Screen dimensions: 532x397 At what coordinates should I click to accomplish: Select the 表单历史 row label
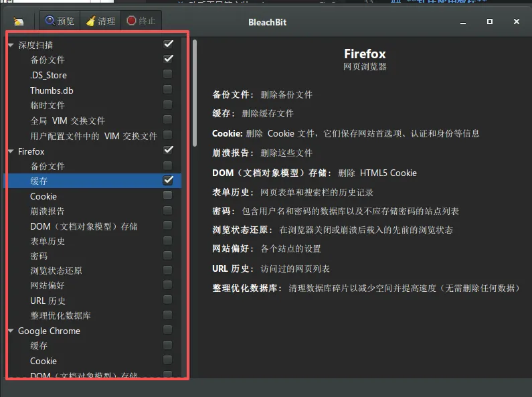point(48,241)
